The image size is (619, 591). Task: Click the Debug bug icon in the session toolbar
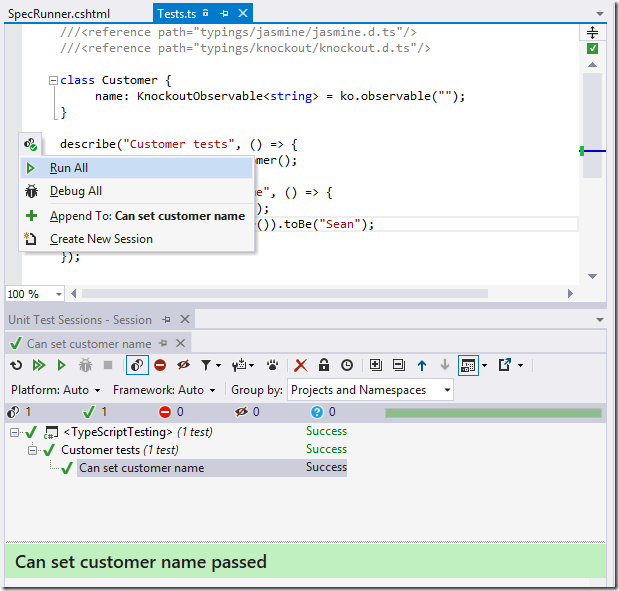[85, 366]
